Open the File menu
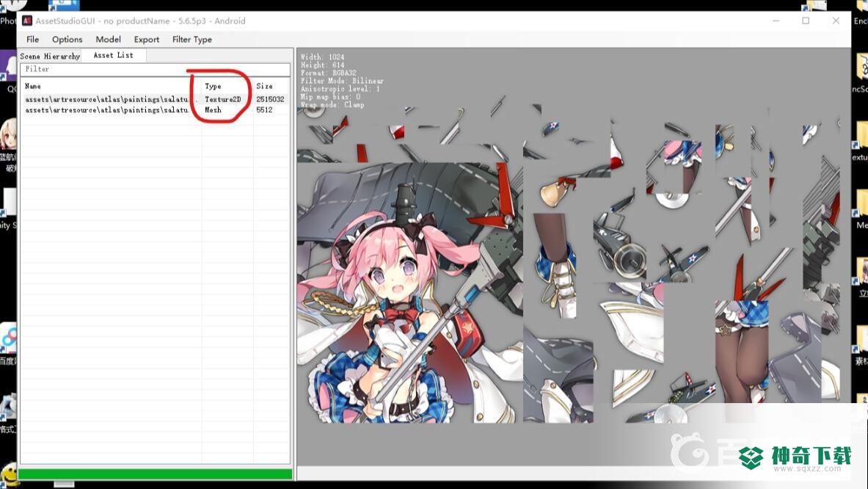The image size is (868, 489). pyautogui.click(x=33, y=40)
